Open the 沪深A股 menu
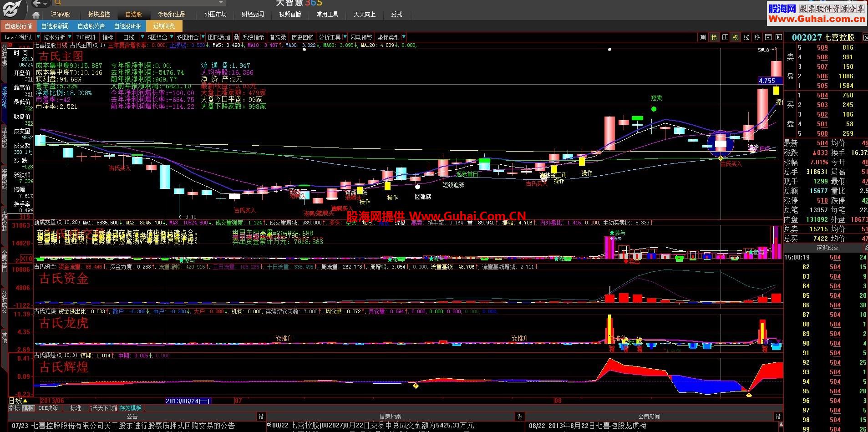The width and height of the screenshot is (868, 432). (x=60, y=15)
